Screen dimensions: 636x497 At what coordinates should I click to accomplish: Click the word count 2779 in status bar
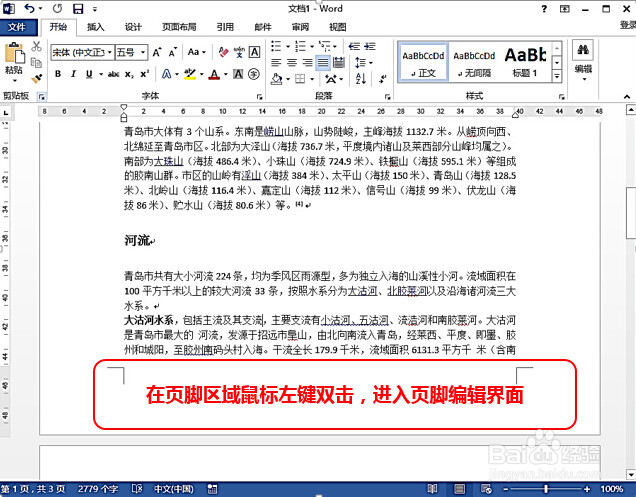(x=98, y=489)
